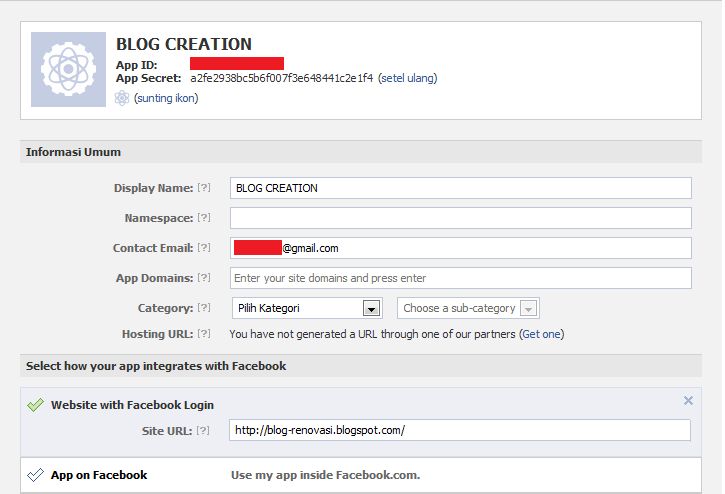The image size is (725, 494).
Task: Click 'Use my app inside Facebook.com.' text
Action: [326, 475]
